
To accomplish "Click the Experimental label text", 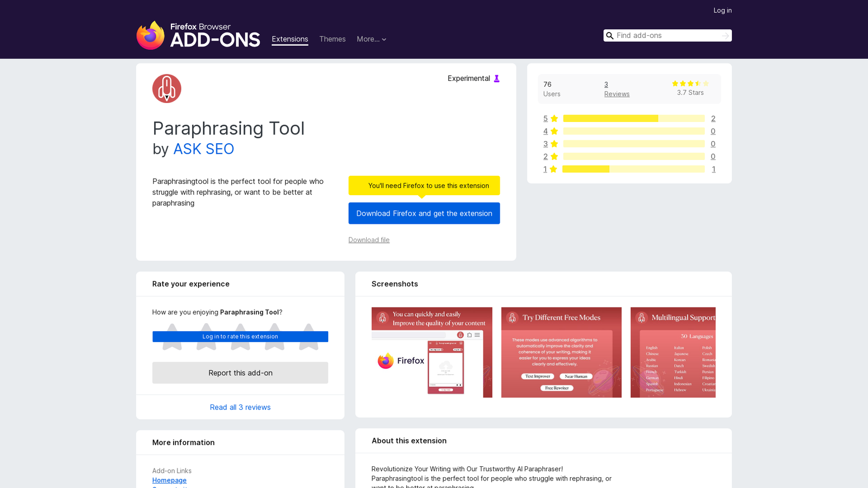I will 469,79.
